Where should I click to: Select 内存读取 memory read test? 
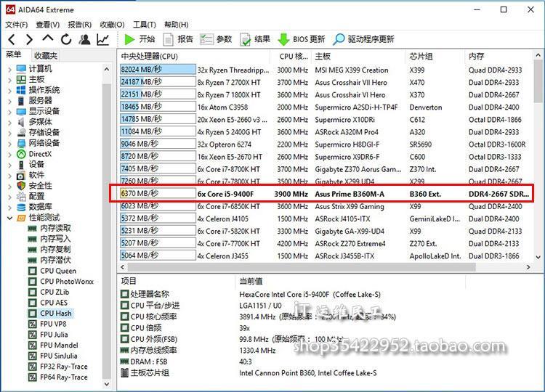(x=55, y=228)
